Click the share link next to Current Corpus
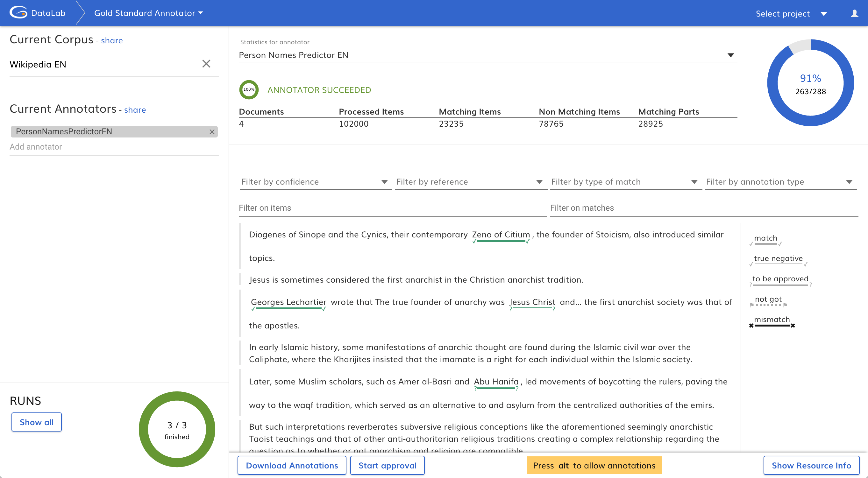 [x=112, y=40]
